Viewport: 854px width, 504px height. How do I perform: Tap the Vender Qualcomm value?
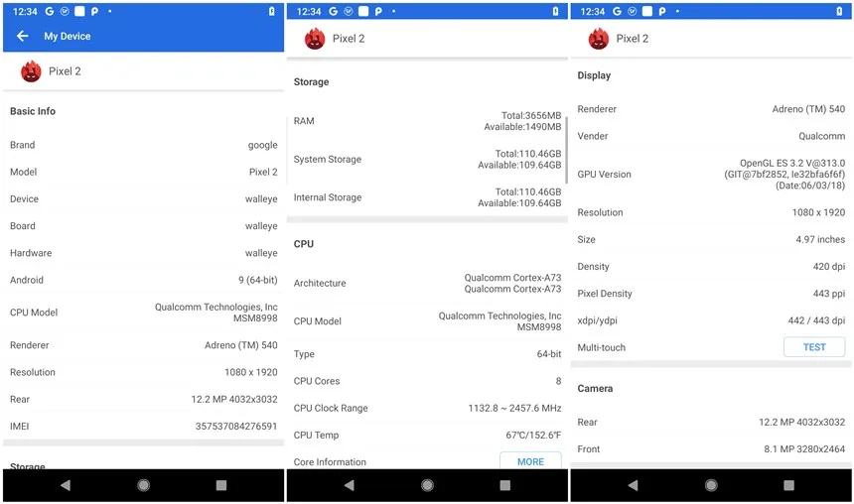pyautogui.click(x=822, y=136)
